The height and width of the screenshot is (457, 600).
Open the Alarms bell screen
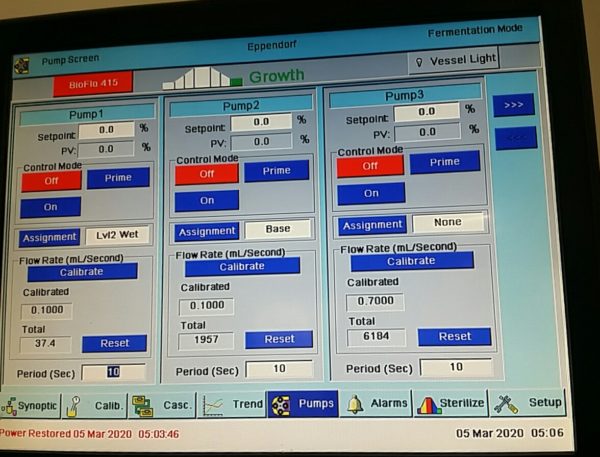coord(377,404)
